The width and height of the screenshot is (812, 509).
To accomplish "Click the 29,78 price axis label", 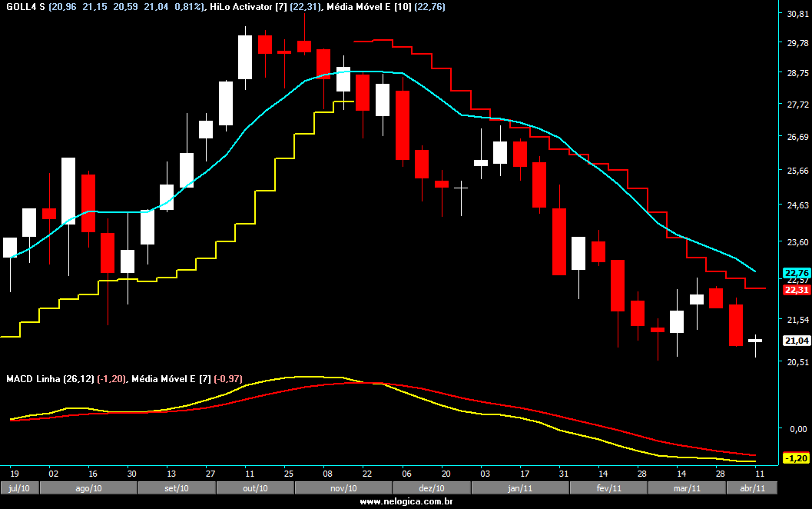I will pyautogui.click(x=797, y=43).
